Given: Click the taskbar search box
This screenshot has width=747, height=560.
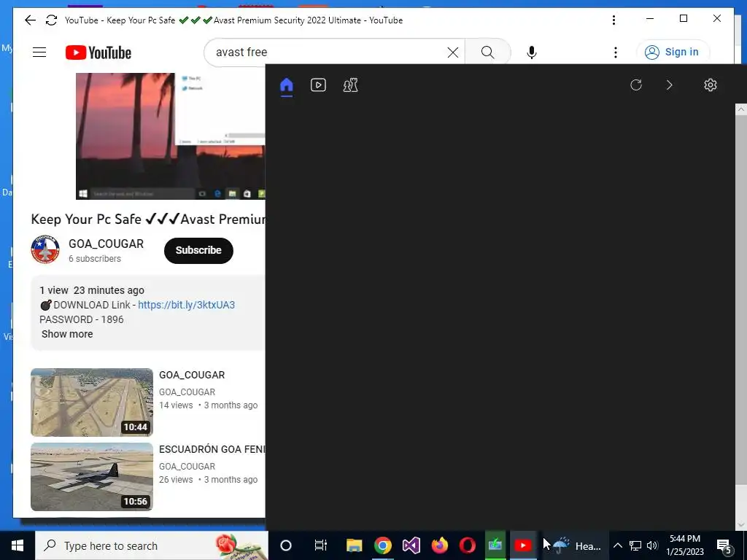Looking at the screenshot, I should click(152, 545).
